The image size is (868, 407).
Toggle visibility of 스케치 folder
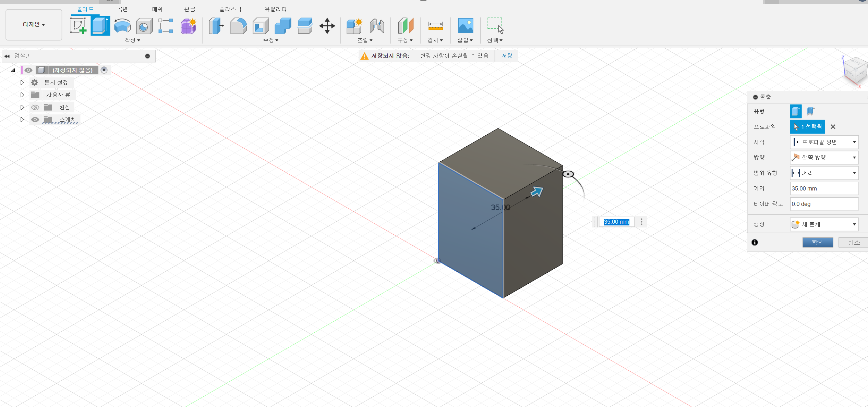point(35,120)
